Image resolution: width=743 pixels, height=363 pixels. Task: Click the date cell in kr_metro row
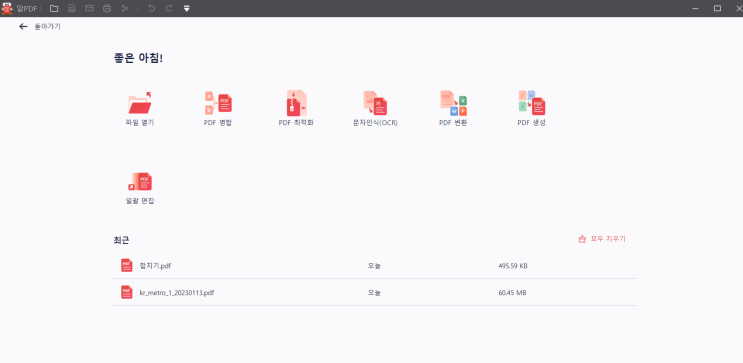[x=374, y=293]
